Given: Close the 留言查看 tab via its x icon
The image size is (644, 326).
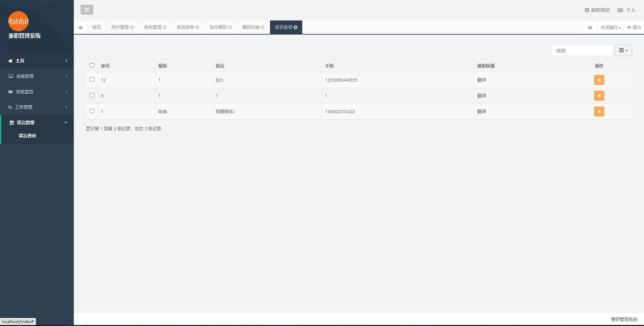Looking at the screenshot, I should pos(296,28).
